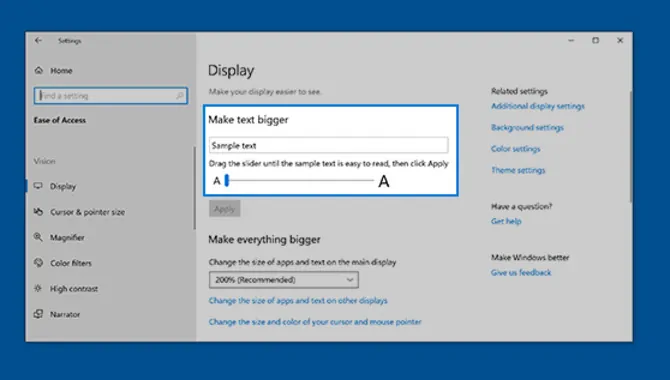Open Change the size of apps on other displays link

pyautogui.click(x=298, y=300)
